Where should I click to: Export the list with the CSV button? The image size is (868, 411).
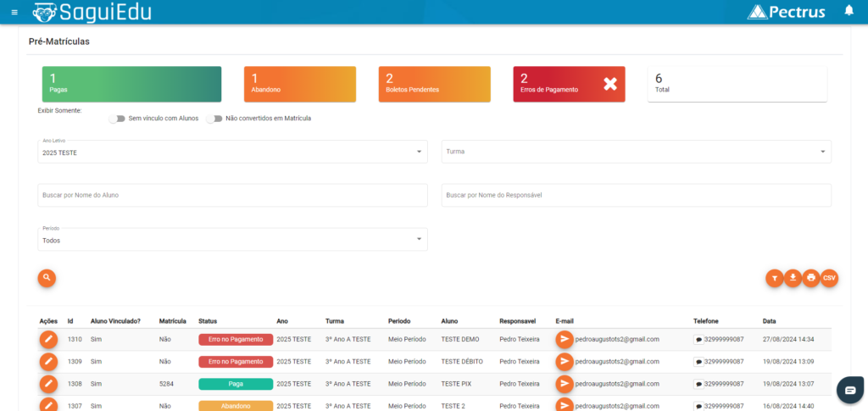(x=830, y=278)
